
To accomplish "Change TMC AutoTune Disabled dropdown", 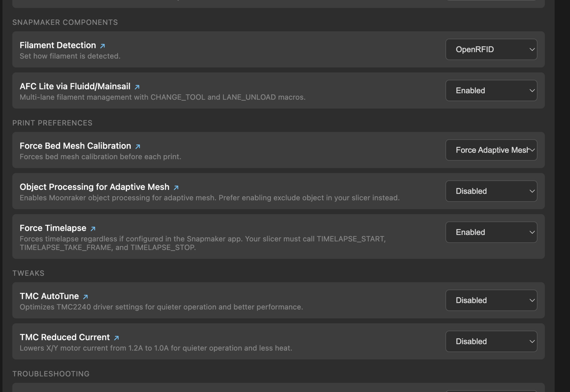I will pos(491,300).
